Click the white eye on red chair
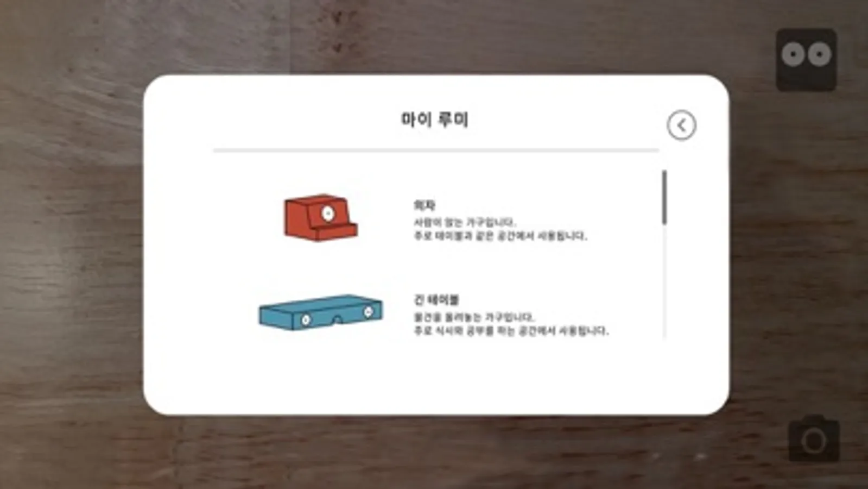The width and height of the screenshot is (868, 489). [328, 214]
